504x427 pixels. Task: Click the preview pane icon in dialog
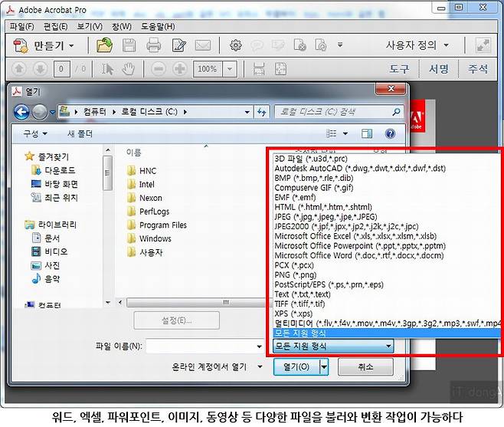367,133
